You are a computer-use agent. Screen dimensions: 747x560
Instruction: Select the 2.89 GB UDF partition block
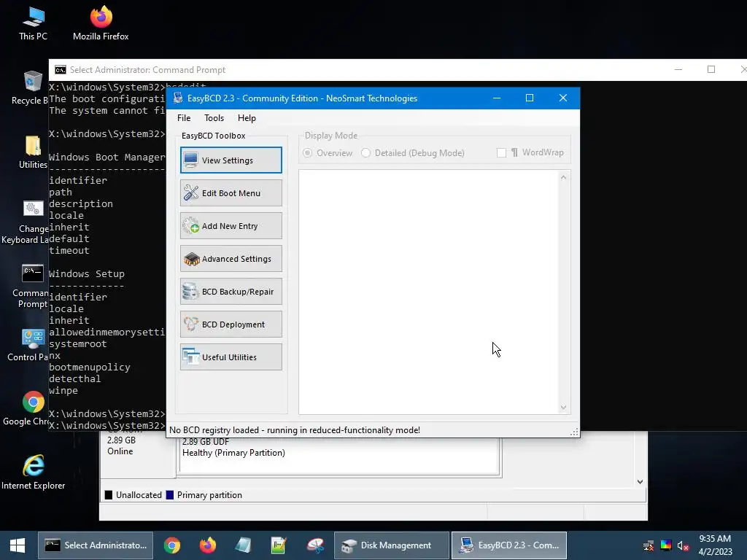[x=339, y=456]
